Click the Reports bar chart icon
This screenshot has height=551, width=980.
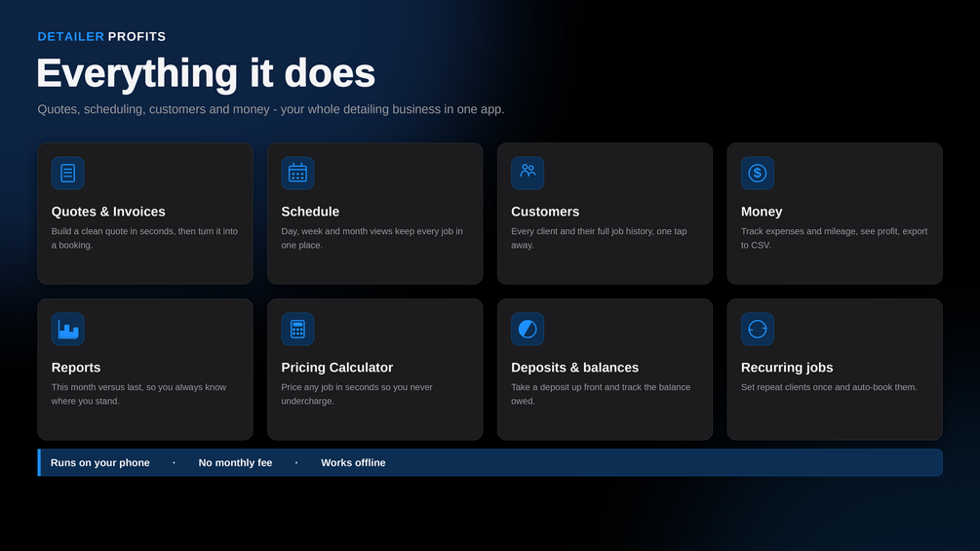pyautogui.click(x=67, y=330)
